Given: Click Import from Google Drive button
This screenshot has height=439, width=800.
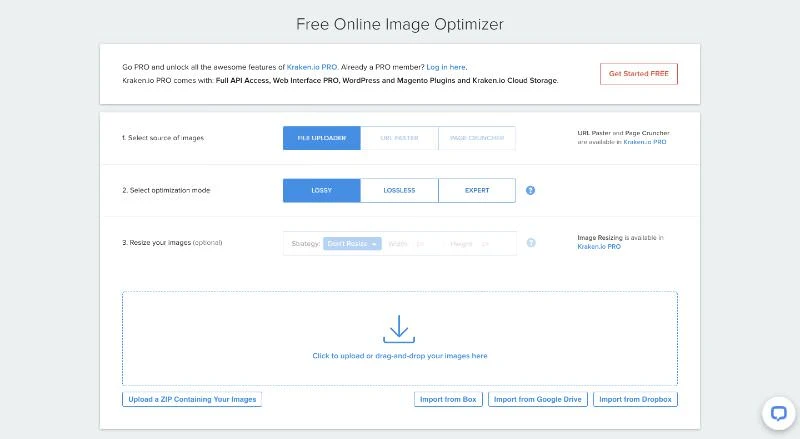Looking at the screenshot, I should pos(538,399).
